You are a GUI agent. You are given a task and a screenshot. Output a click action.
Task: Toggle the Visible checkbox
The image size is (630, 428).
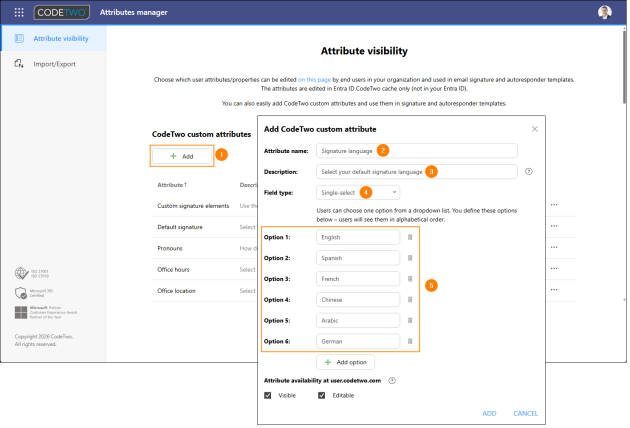[x=268, y=395]
